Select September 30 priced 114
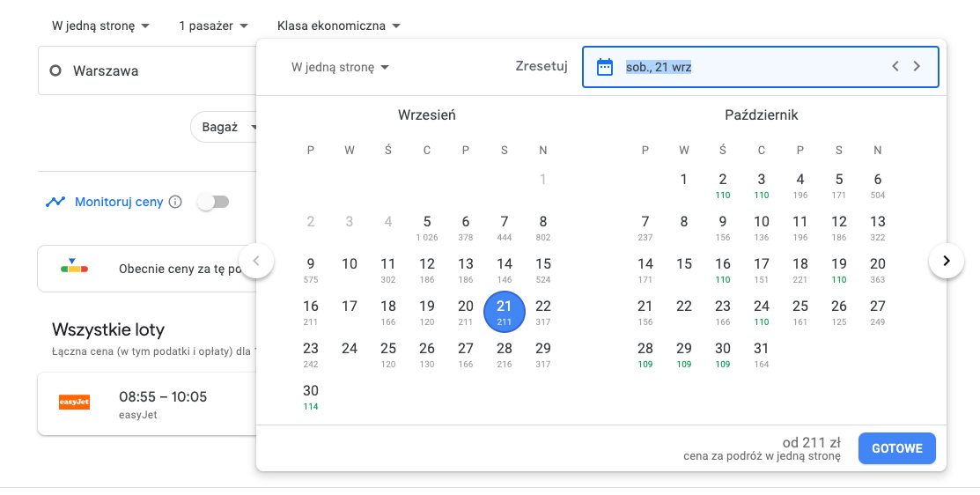This screenshot has width=980, height=495. pos(311,397)
